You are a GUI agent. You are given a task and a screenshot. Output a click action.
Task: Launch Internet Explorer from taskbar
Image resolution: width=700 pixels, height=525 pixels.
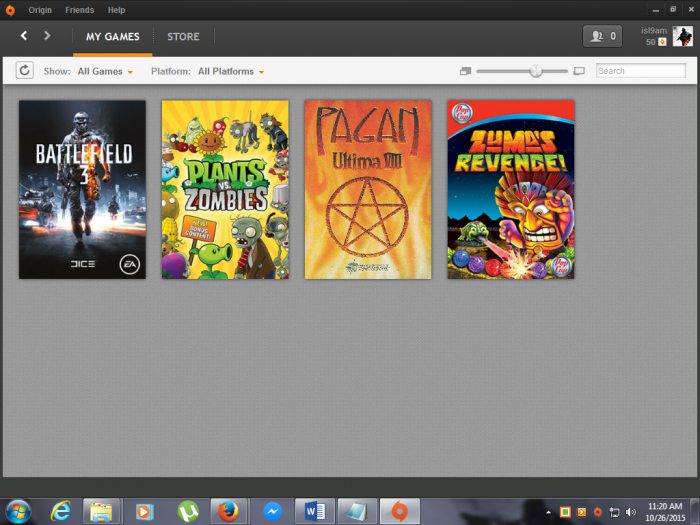[x=61, y=512]
